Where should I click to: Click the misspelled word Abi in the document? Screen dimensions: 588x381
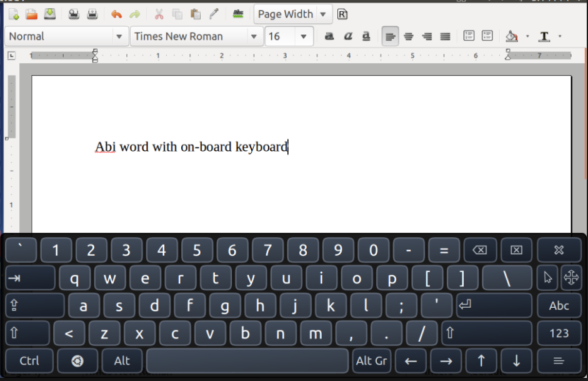(x=105, y=147)
